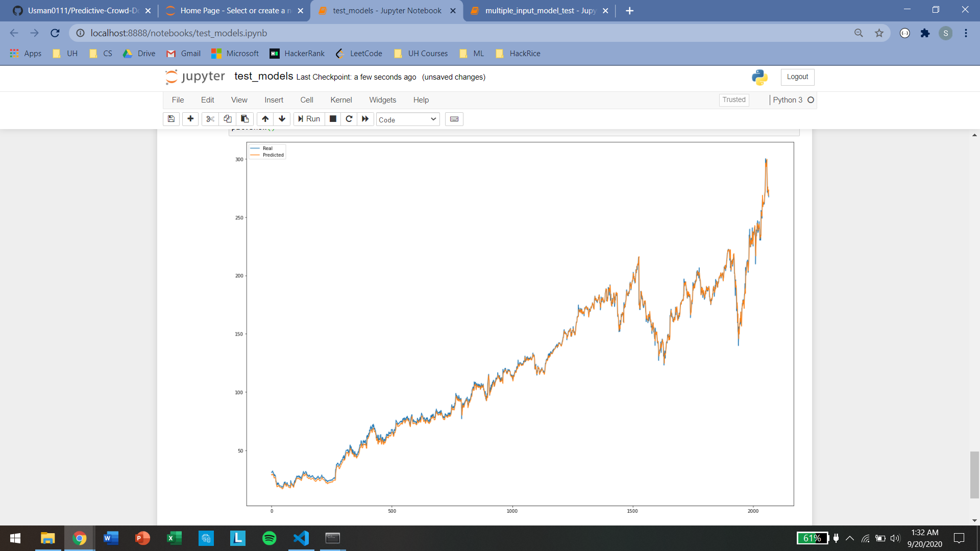980x551 pixels.
Task: Restart kernel and run all icon
Action: [365, 119]
